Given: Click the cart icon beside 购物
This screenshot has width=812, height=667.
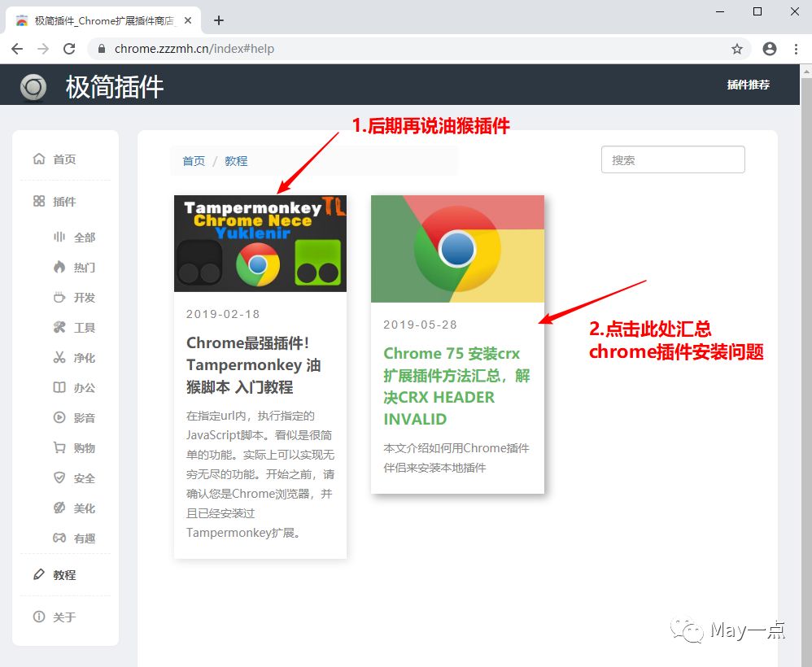Looking at the screenshot, I should [59, 447].
